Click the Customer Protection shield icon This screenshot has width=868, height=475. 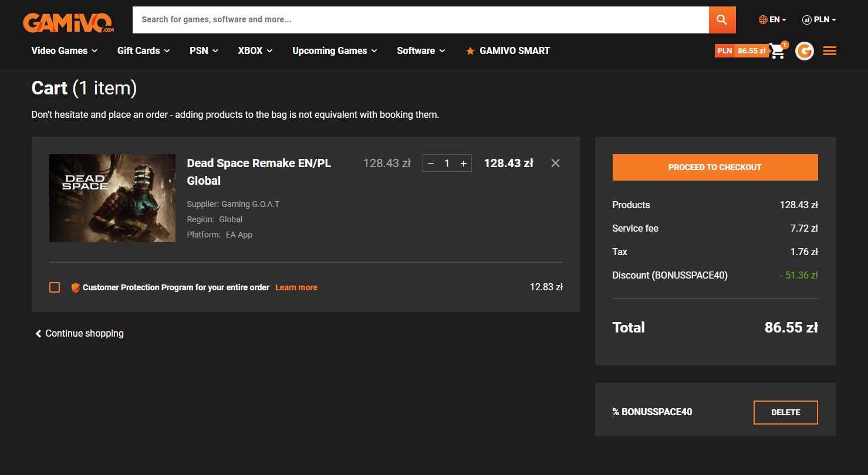[x=75, y=287]
